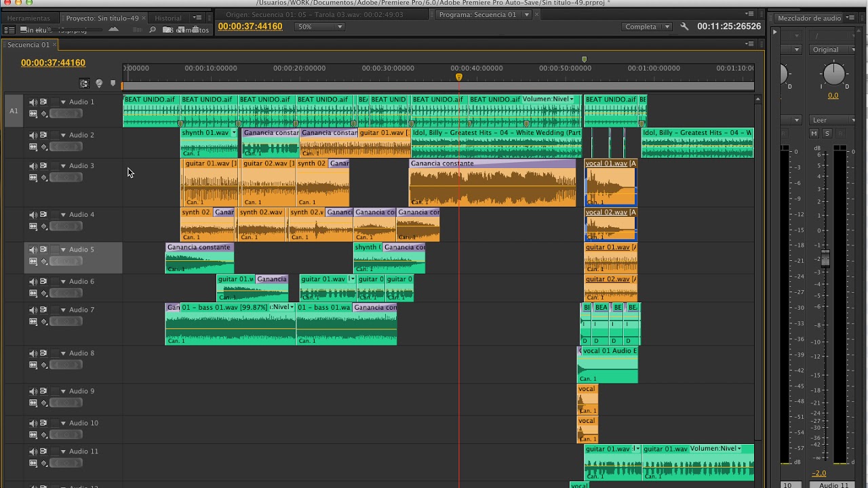Show keyframes icon on Audio 2 track
This screenshot has height=488, width=868.
44,148
